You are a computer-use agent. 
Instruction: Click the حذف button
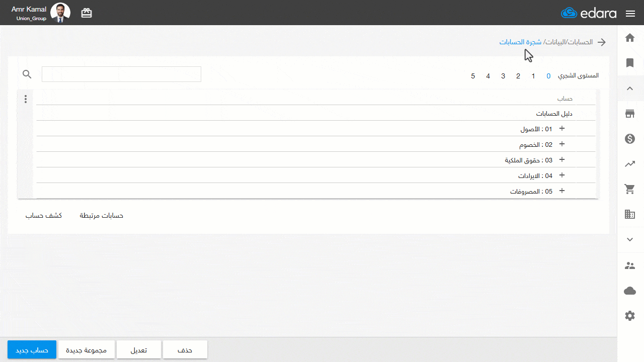(185, 350)
